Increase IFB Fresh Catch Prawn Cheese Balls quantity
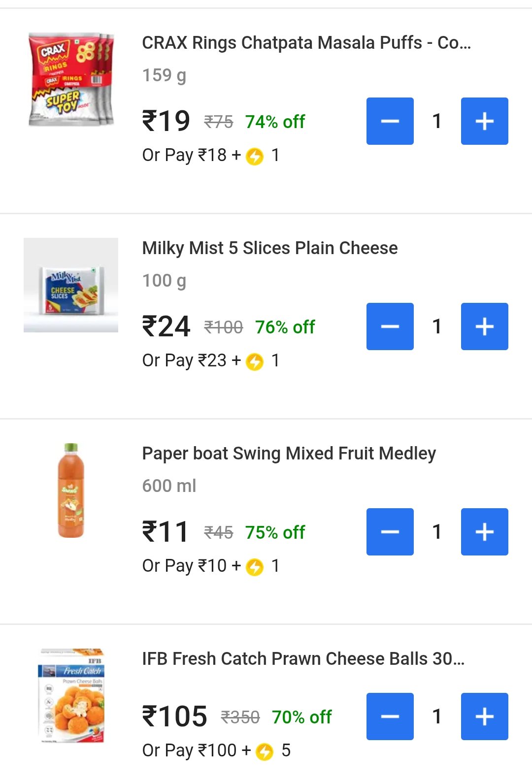This screenshot has width=532, height=782. (x=484, y=717)
